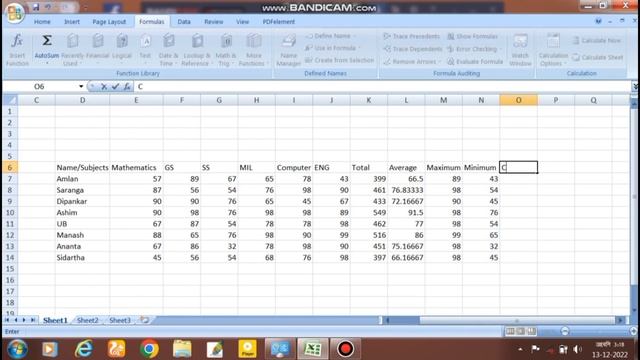Open Recently Used functions list

point(72,50)
